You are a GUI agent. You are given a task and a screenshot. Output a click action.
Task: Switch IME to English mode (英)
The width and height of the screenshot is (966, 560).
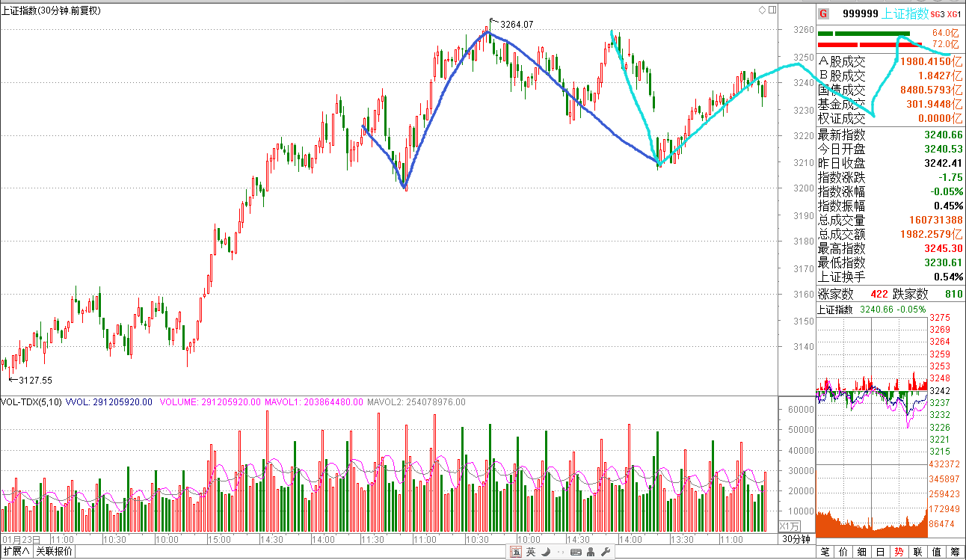pyautogui.click(x=531, y=553)
